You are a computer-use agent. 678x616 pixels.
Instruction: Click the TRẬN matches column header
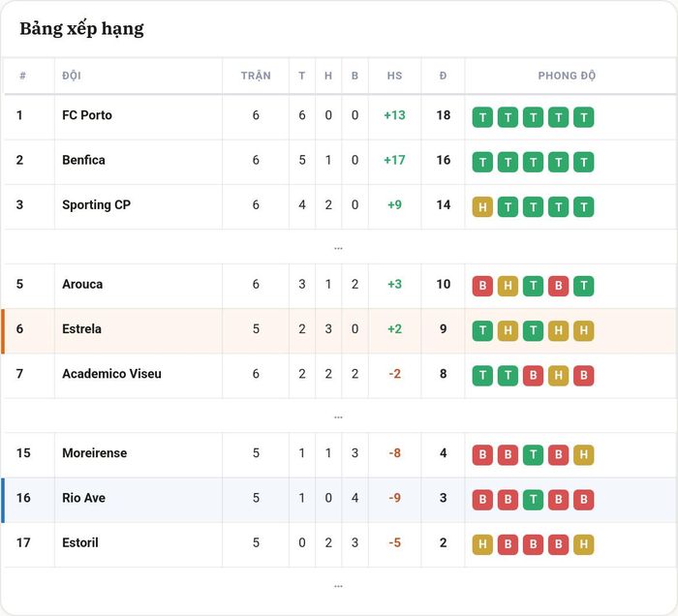click(x=256, y=76)
